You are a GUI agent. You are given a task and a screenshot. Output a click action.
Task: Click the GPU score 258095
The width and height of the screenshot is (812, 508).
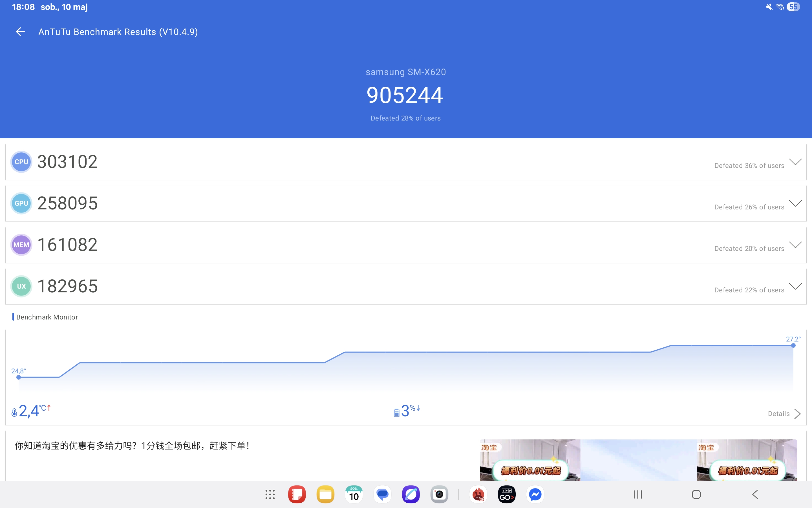tap(67, 203)
